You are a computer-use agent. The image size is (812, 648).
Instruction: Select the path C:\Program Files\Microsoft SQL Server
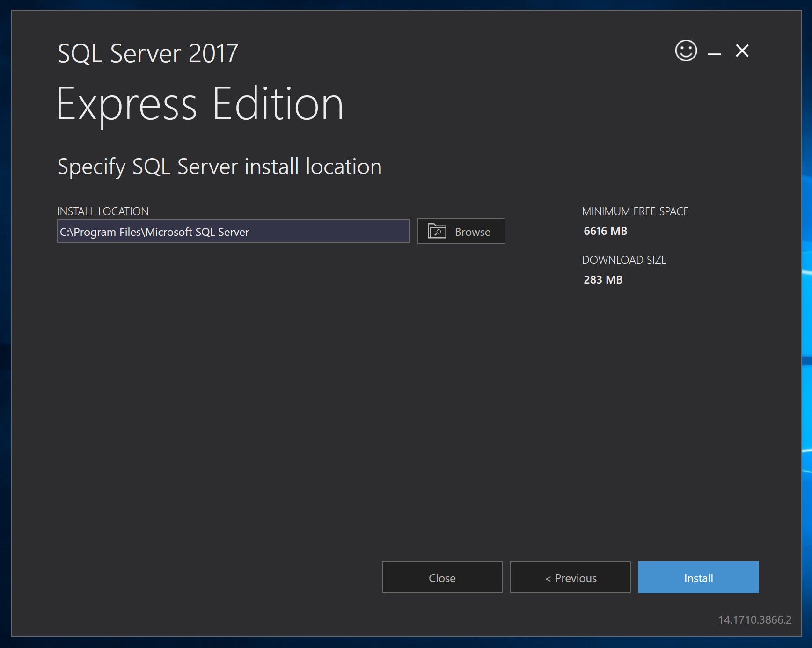(x=154, y=231)
